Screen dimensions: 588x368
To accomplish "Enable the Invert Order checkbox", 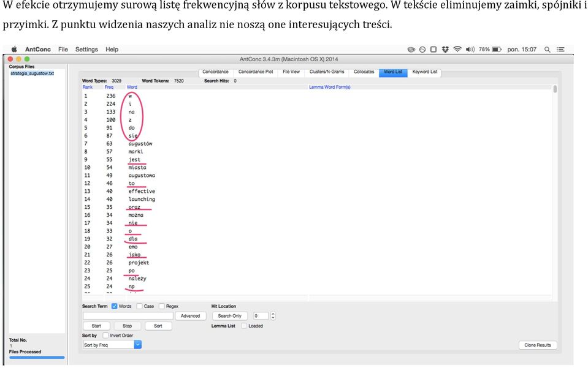I will tap(105, 336).
